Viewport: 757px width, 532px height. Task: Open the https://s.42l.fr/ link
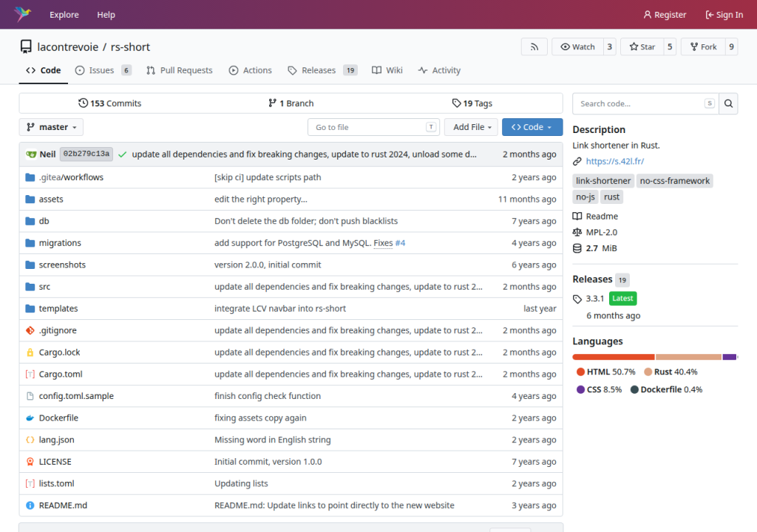(614, 161)
